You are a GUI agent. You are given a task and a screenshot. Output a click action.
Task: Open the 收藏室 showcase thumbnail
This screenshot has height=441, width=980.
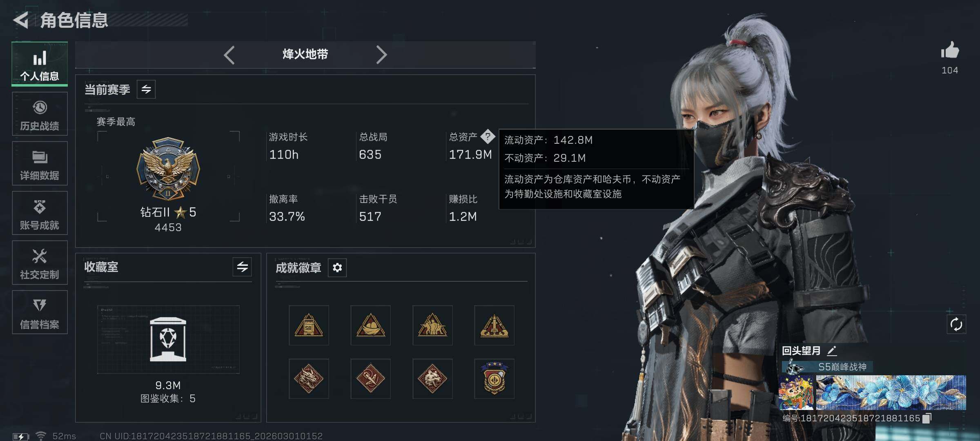click(x=168, y=339)
